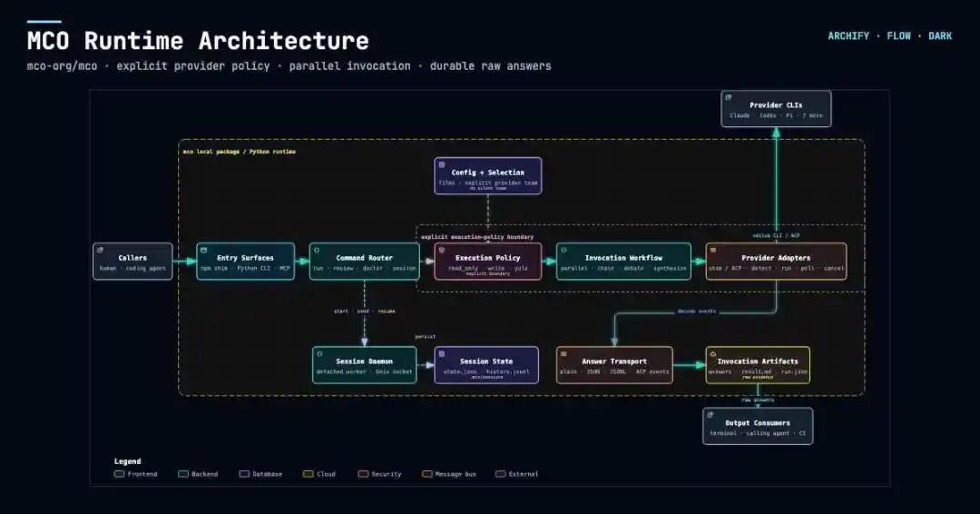The width and height of the screenshot is (980, 514).
Task: Click the 'Provider Adapters' node title
Action: pos(776,258)
